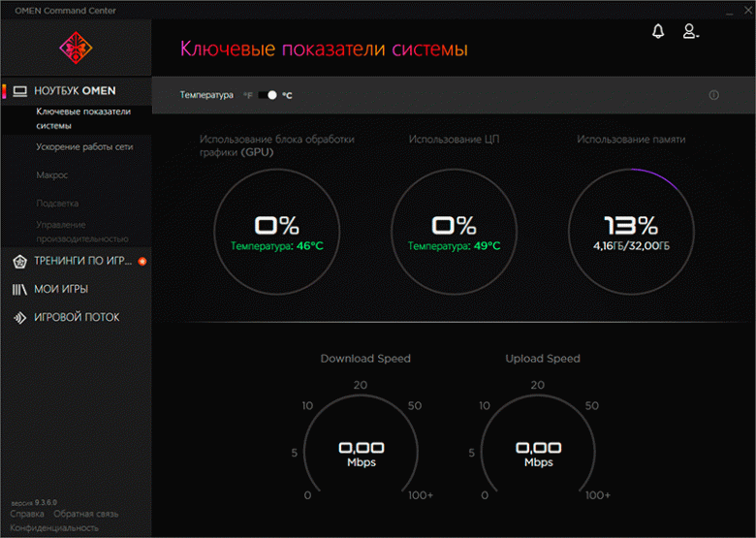
Task: Select the °C label
Action: 287,95
